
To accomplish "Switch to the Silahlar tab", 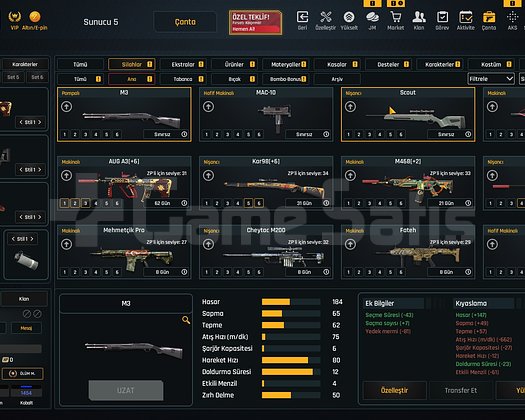I will coord(132,64).
